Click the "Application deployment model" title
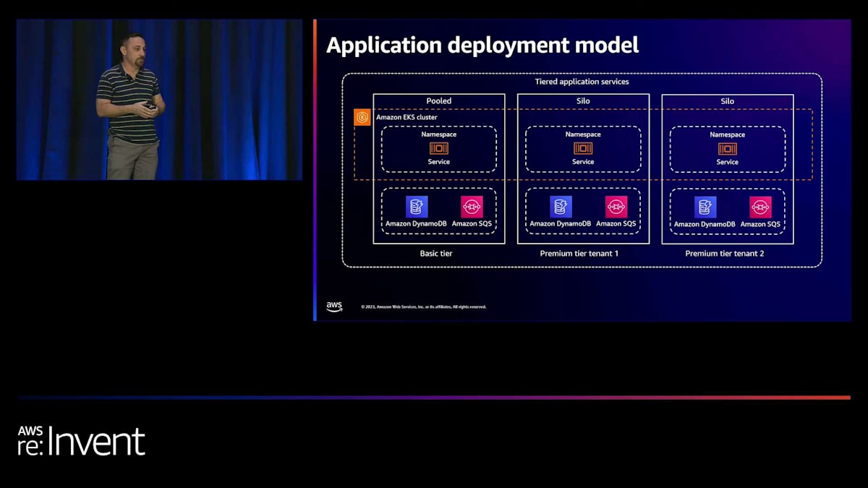 (482, 45)
